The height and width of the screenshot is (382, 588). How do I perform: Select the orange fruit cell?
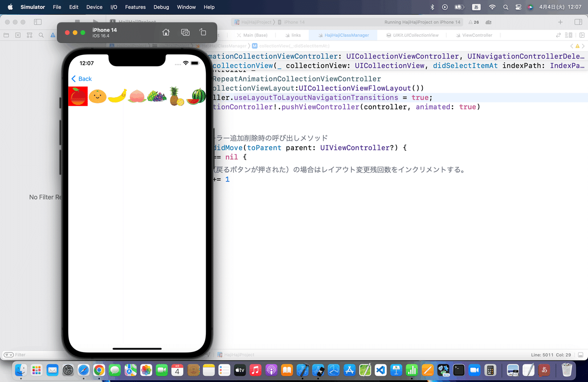(98, 96)
